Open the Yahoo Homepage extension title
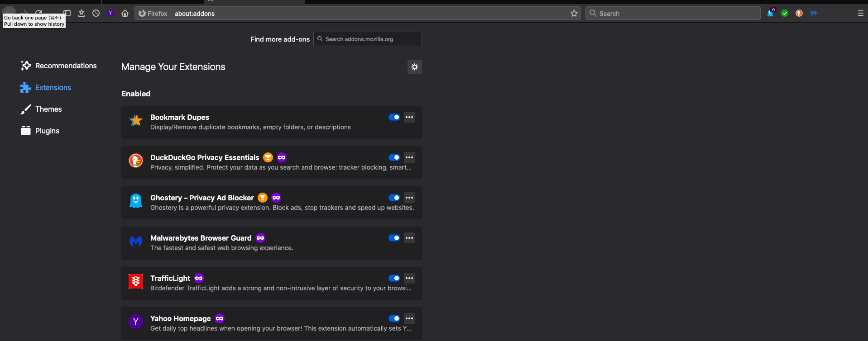This screenshot has height=341, width=868. (181, 318)
